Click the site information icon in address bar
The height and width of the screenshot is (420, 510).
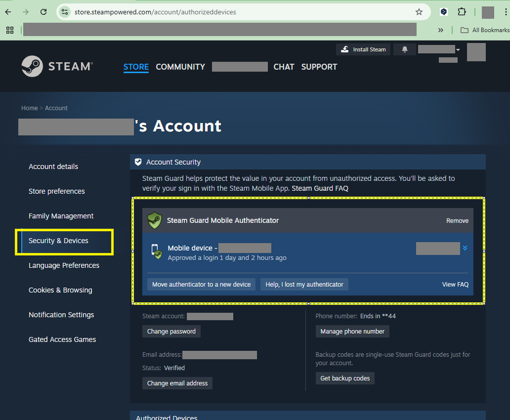click(65, 12)
